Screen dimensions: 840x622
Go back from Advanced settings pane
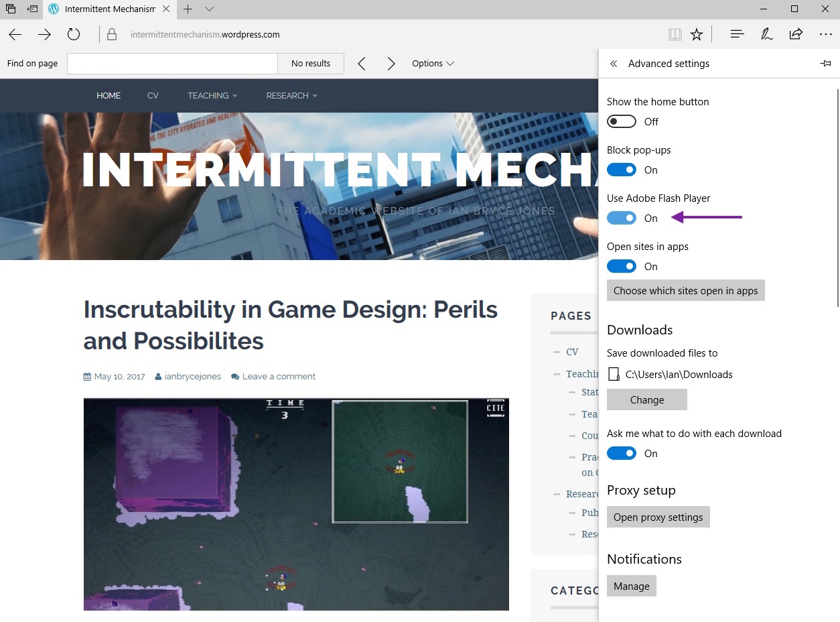(614, 64)
